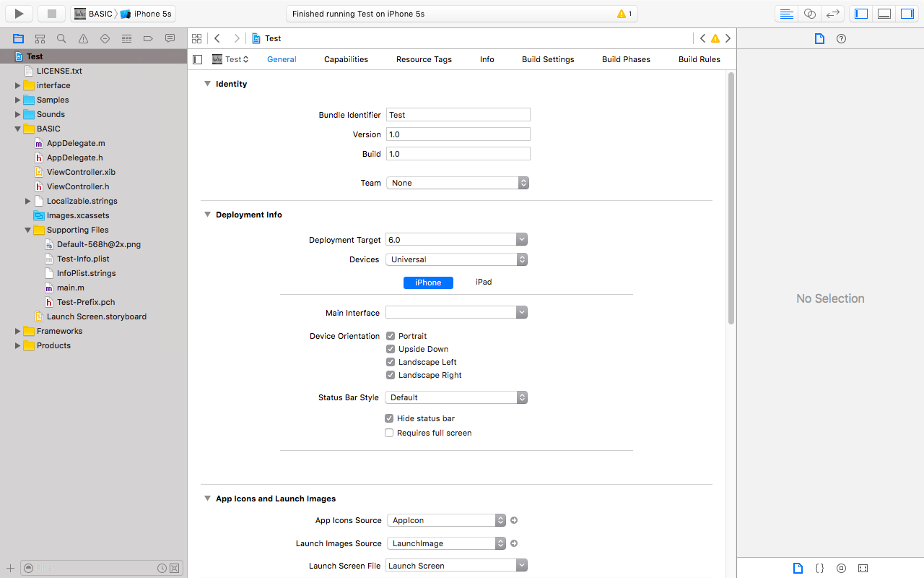The height and width of the screenshot is (578, 924).
Task: Add a new file with plus button
Action: click(10, 569)
